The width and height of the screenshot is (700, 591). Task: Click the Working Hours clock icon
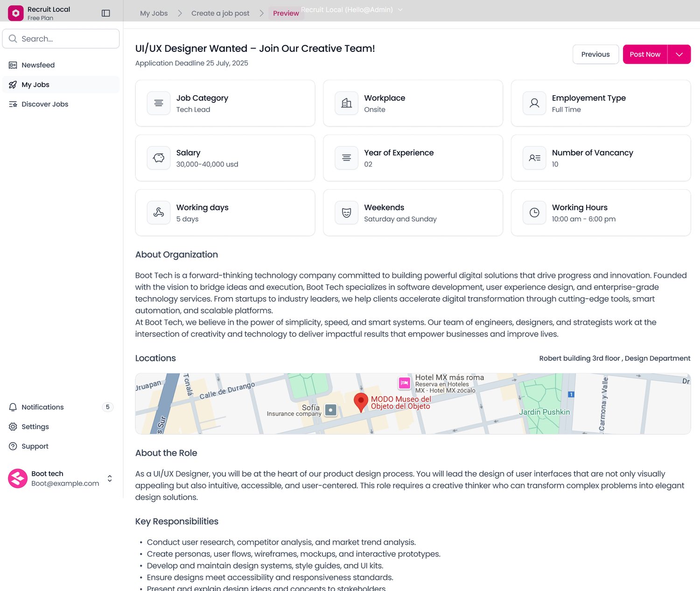(534, 213)
